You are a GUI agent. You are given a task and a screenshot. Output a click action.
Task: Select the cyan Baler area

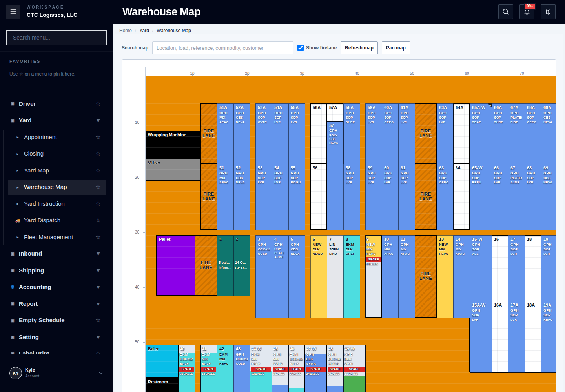(162, 361)
